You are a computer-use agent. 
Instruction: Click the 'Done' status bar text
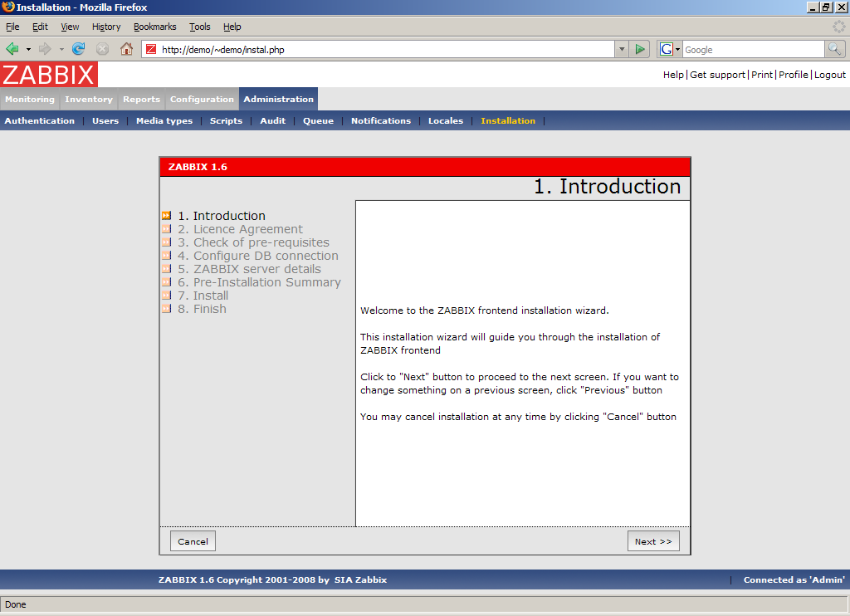point(15,604)
